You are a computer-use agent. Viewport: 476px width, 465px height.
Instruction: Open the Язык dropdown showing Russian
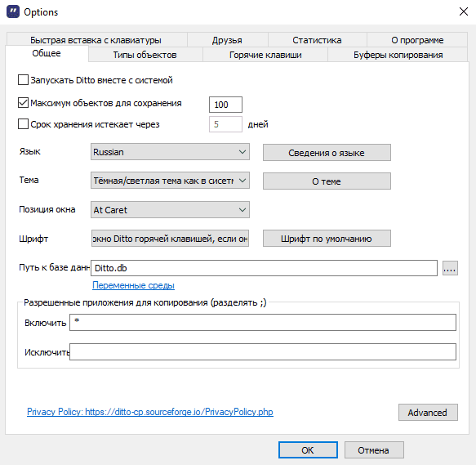(170, 152)
